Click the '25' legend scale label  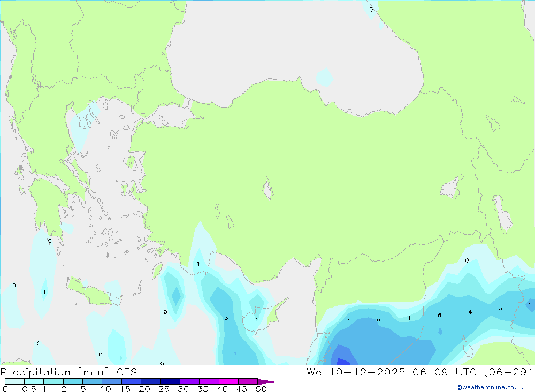tap(164, 389)
